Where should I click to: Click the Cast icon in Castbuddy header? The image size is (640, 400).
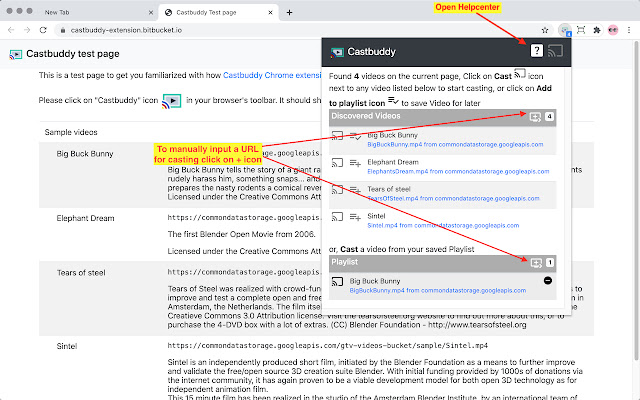pos(555,51)
